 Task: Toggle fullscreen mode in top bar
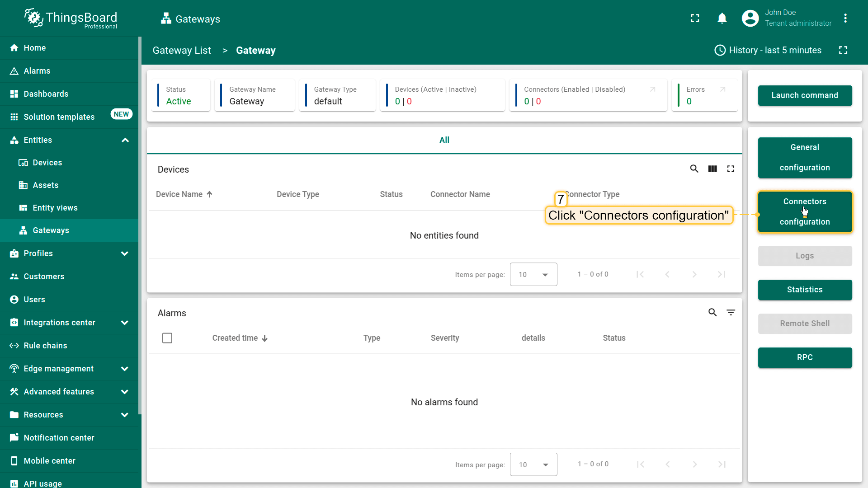point(695,19)
